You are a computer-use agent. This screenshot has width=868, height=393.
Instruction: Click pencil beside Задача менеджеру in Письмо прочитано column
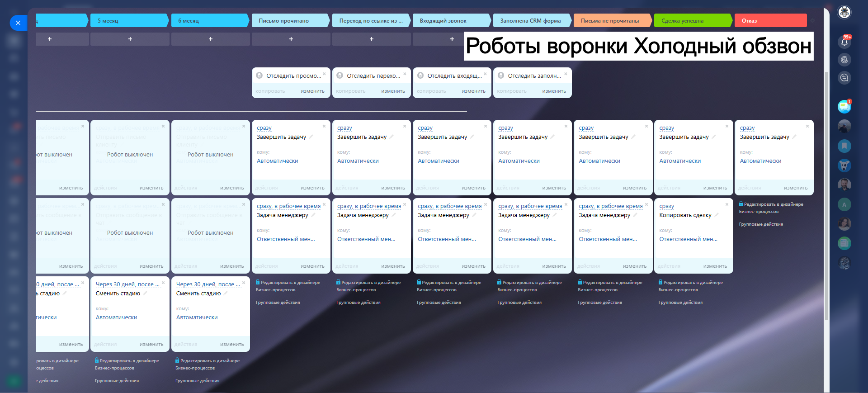click(313, 215)
